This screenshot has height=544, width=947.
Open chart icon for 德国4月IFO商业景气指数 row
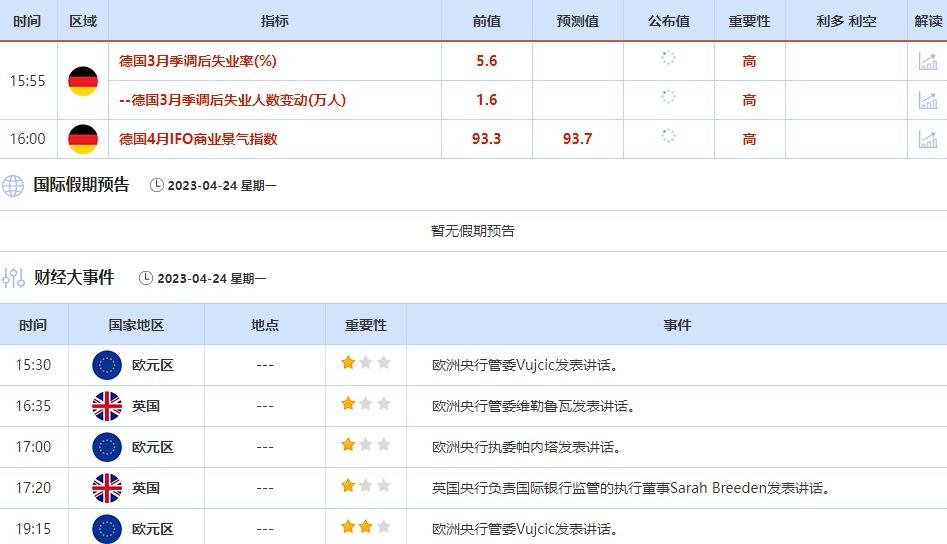click(927, 139)
